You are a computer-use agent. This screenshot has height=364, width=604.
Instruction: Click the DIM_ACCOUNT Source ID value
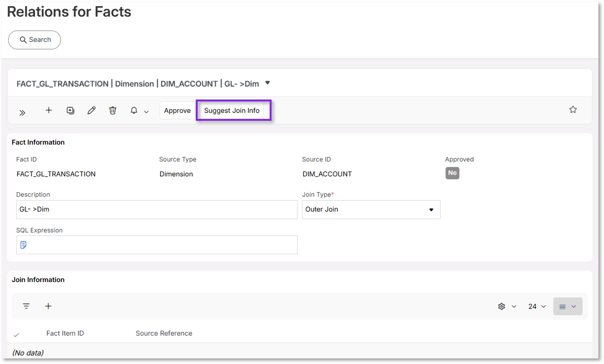tap(327, 174)
